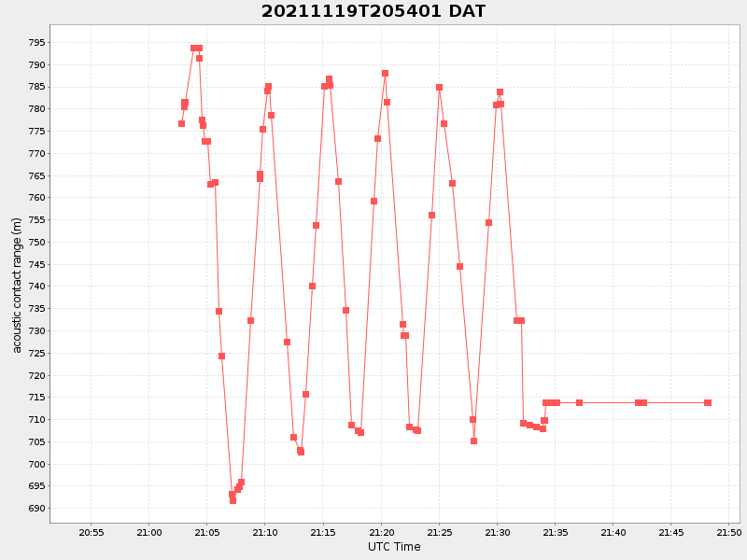Click the 750 y-axis tick label
Viewport: 747px width, 560px height.
(x=36, y=243)
